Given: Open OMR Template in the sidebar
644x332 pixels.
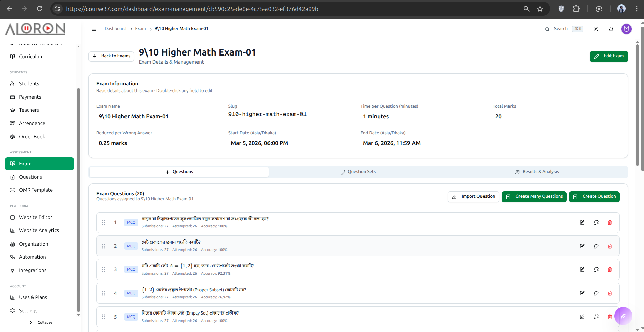Looking at the screenshot, I should tap(40, 190).
